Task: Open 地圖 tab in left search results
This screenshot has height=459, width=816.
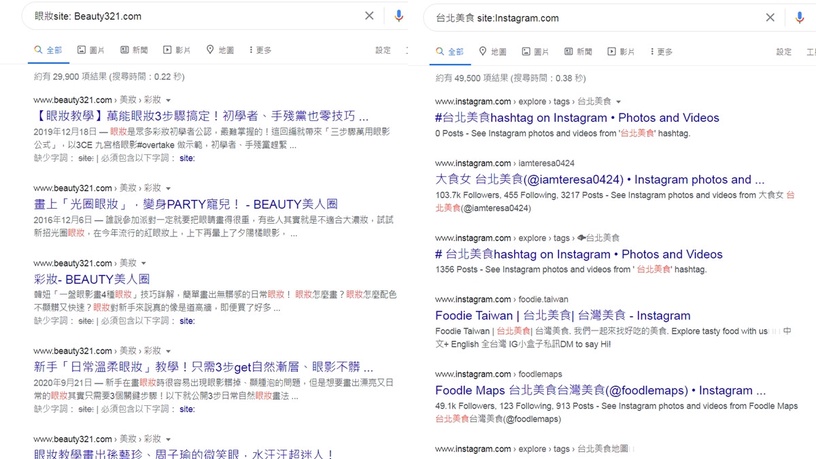Action: (x=220, y=50)
